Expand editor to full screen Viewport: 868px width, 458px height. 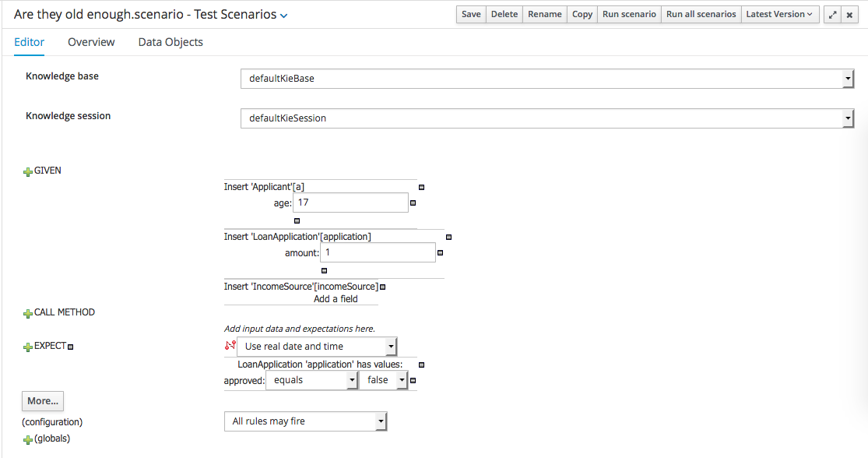pyautogui.click(x=832, y=15)
